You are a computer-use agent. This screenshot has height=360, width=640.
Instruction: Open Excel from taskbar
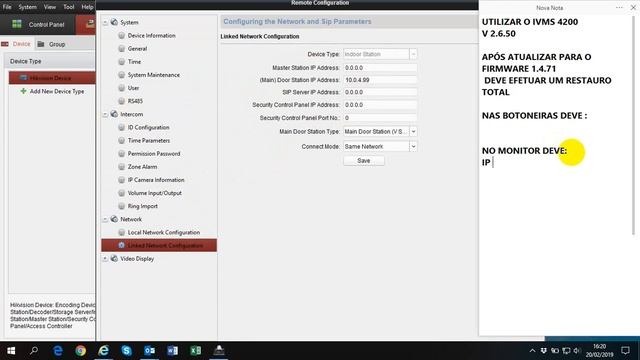pyautogui.click(x=196, y=351)
